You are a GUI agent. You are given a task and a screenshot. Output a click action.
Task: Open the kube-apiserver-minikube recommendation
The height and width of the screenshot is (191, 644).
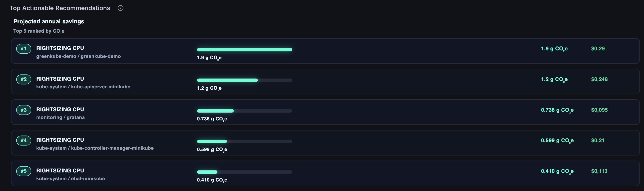(325, 81)
